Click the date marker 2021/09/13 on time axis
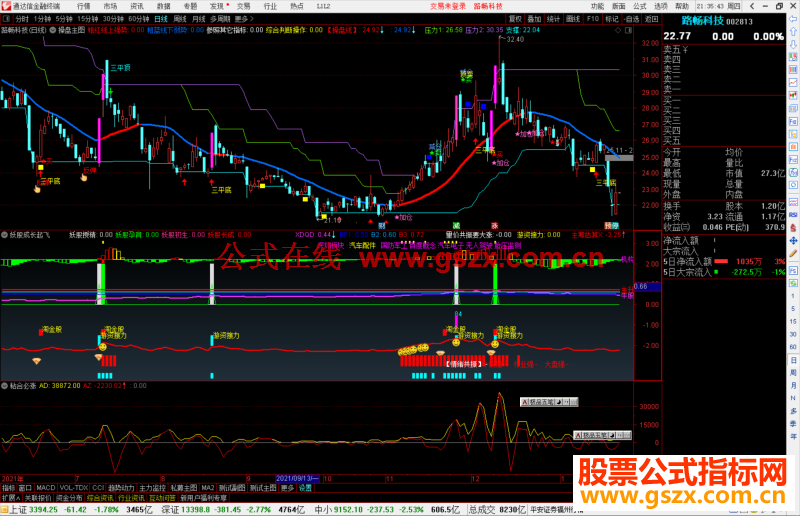800x516 pixels. click(297, 479)
